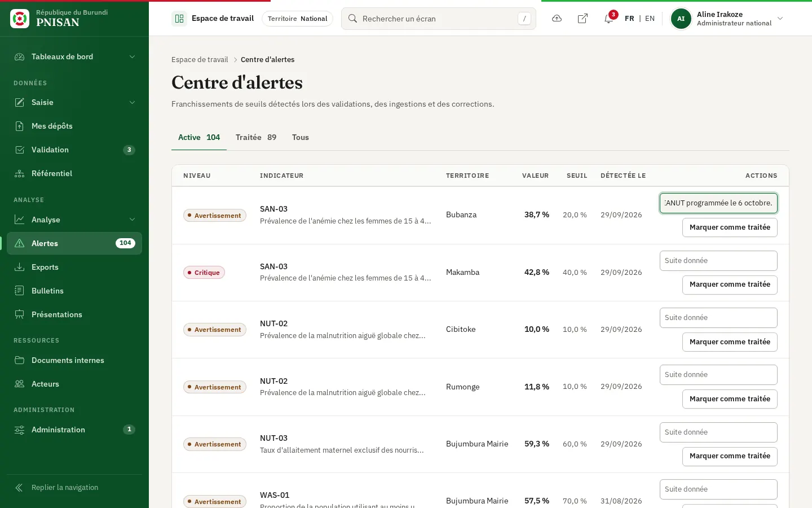Click the PNISAN logo icon

20,19
